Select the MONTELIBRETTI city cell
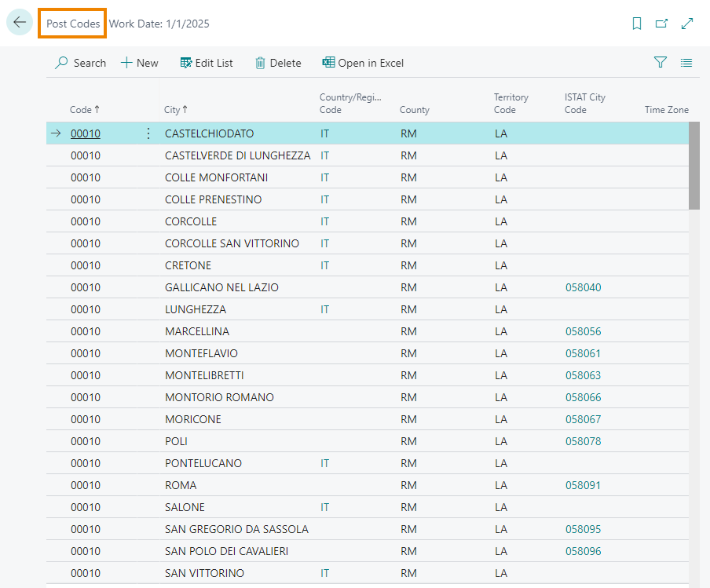The image size is (710, 588). click(204, 375)
